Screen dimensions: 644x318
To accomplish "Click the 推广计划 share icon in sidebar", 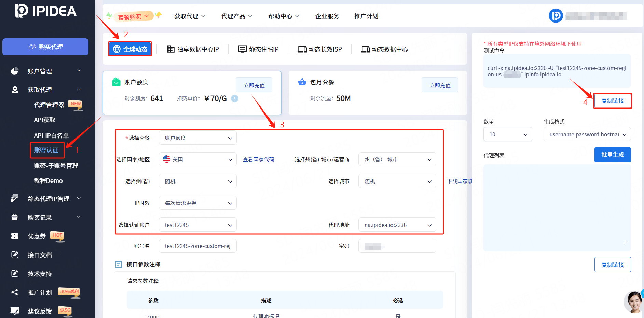I will coord(15,292).
